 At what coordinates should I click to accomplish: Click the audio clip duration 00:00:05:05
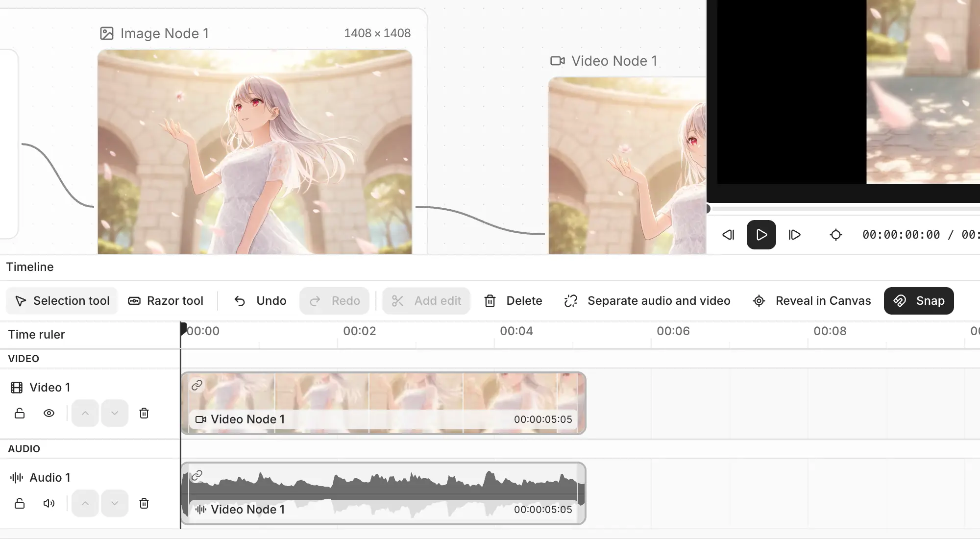point(543,510)
